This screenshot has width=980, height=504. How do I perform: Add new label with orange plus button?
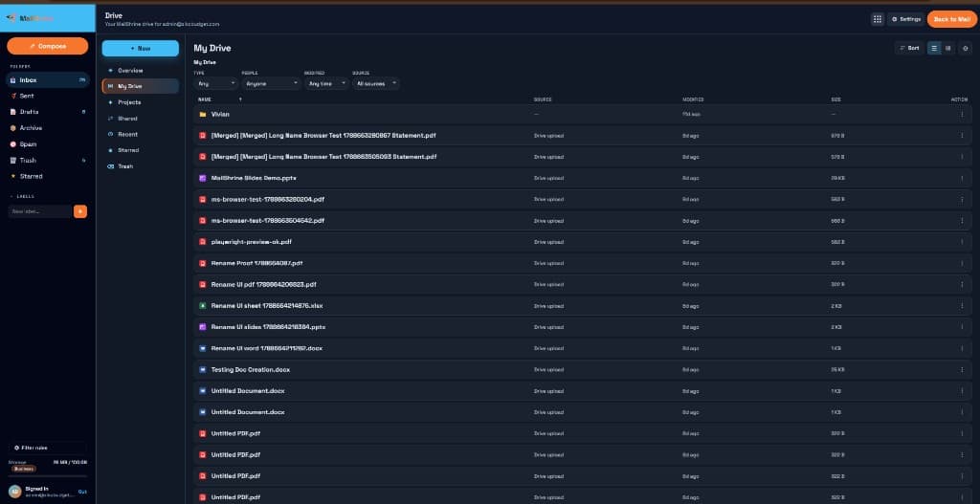tap(80, 211)
